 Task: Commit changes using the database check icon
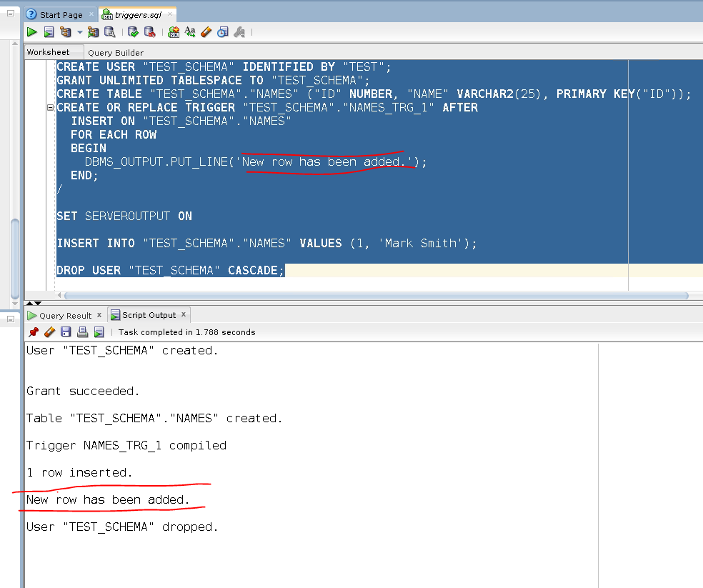pos(131,31)
